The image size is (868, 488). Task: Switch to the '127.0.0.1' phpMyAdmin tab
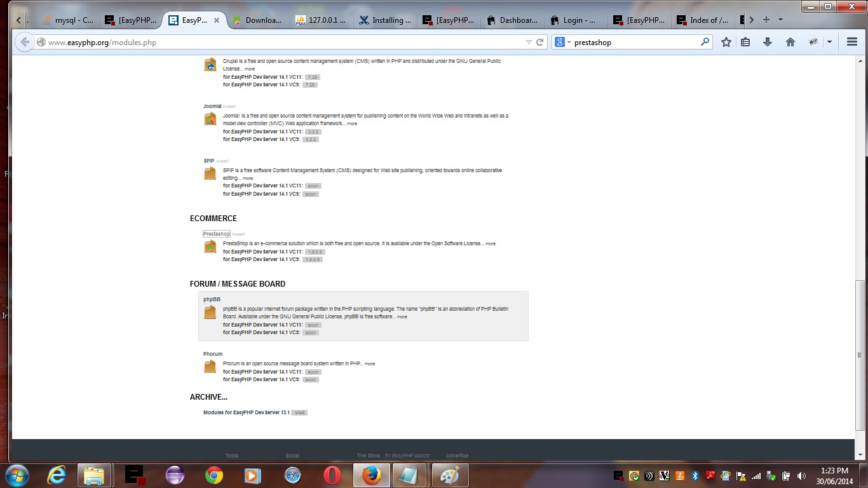pos(322,20)
